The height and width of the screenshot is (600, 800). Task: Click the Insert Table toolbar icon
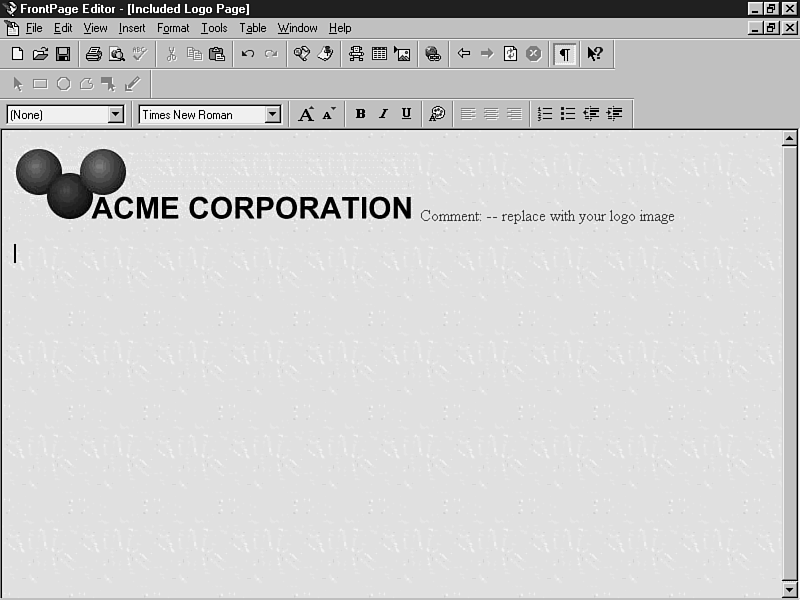[380, 54]
